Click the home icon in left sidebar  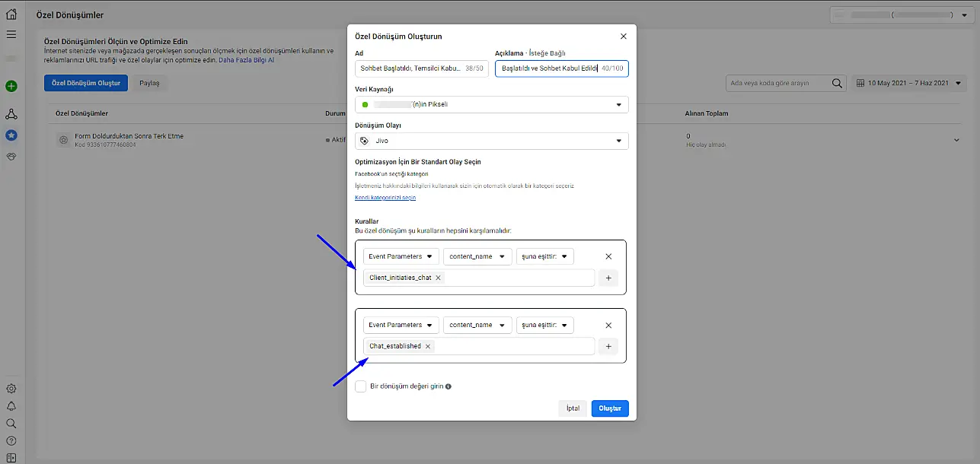click(11, 14)
